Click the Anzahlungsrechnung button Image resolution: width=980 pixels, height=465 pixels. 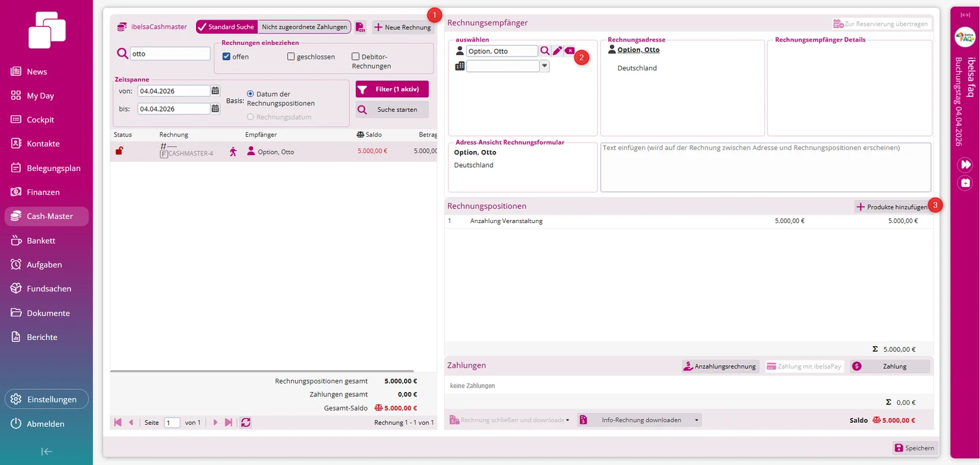point(720,366)
